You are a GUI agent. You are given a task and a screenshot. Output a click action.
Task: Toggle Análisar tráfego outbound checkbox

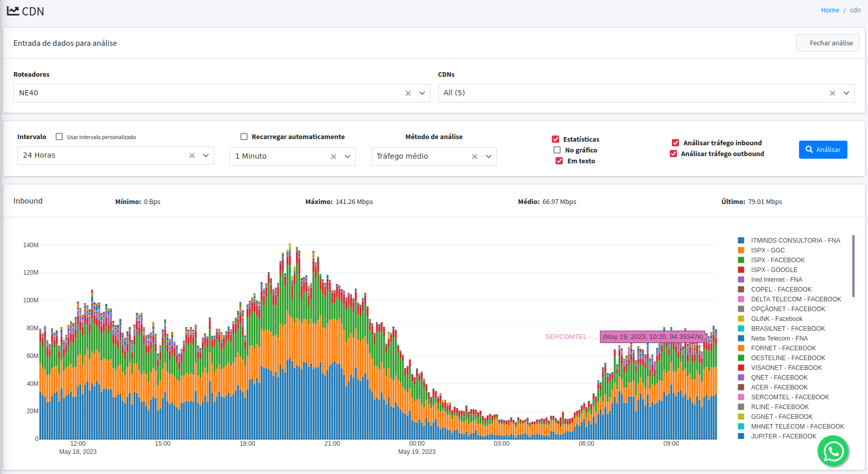pyautogui.click(x=673, y=154)
